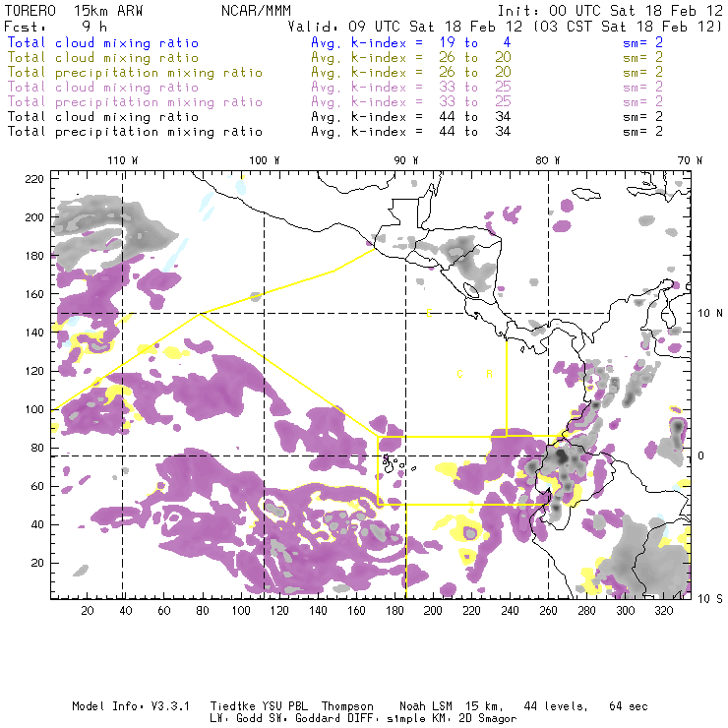Viewport: 728px width, 728px height.
Task: Click the yellow "E" marker on map
Action: tap(429, 313)
